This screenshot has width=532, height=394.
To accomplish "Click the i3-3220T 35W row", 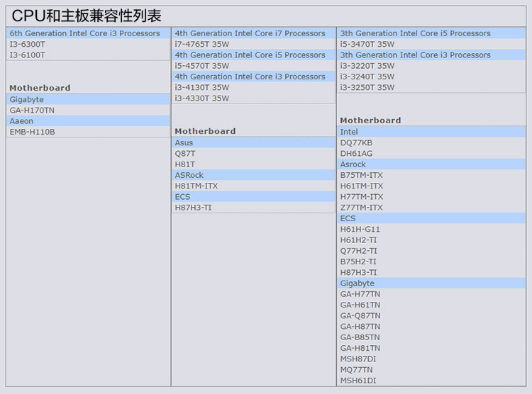I will point(431,66).
